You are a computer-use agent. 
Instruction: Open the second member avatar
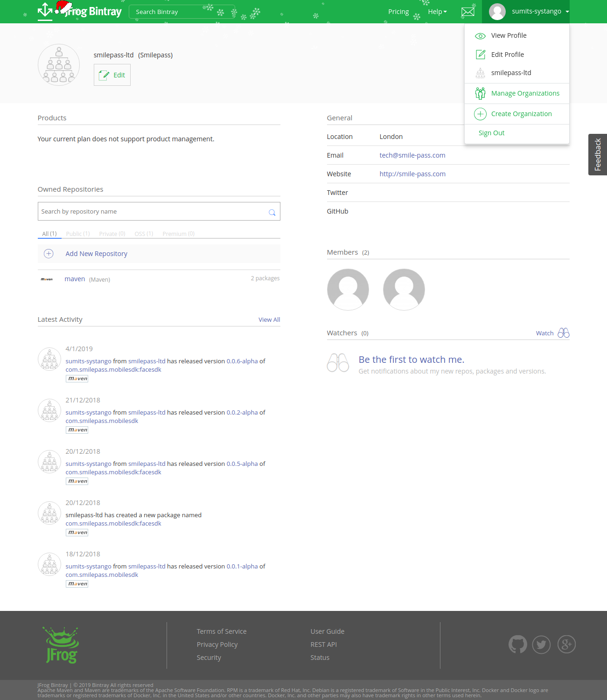click(x=404, y=290)
